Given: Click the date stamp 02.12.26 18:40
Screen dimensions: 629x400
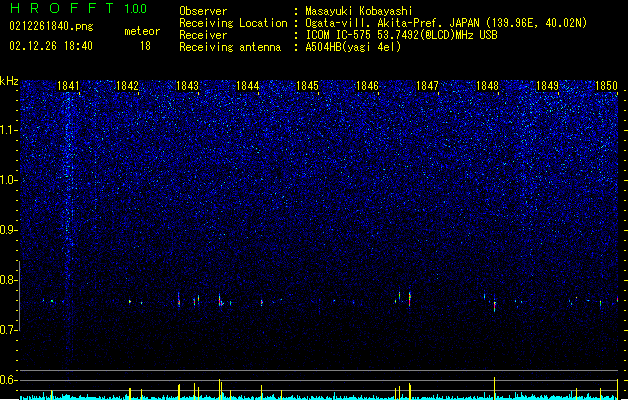Looking at the screenshot, I should coord(51,45).
